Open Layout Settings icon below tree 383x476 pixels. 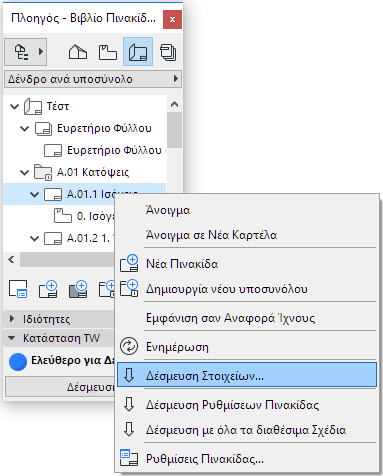18,289
